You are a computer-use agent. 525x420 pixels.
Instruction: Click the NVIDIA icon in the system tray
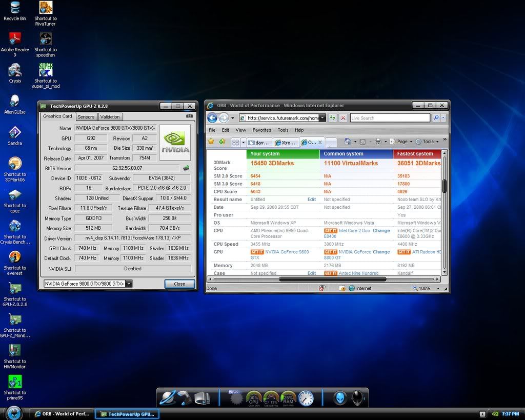point(495,414)
